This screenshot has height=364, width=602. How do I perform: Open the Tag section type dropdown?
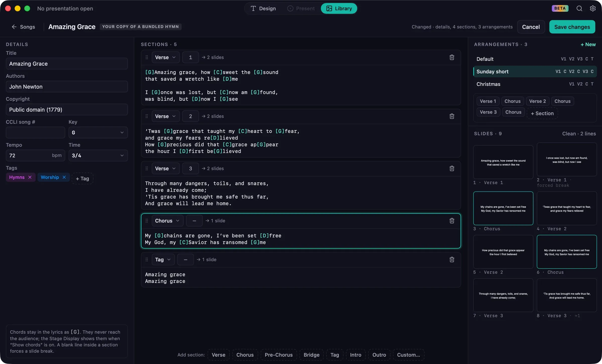[x=163, y=260]
